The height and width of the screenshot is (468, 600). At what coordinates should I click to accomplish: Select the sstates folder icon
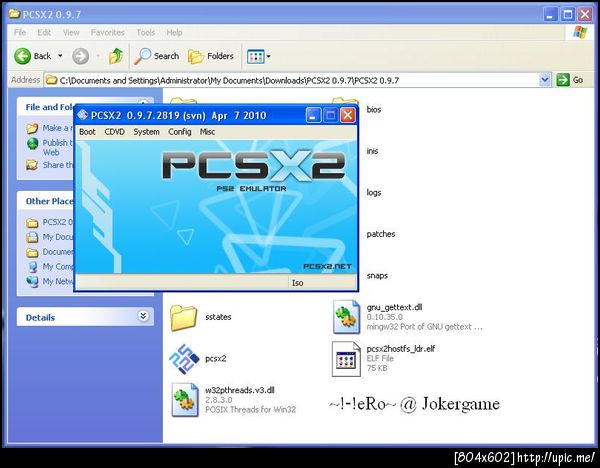tap(184, 318)
